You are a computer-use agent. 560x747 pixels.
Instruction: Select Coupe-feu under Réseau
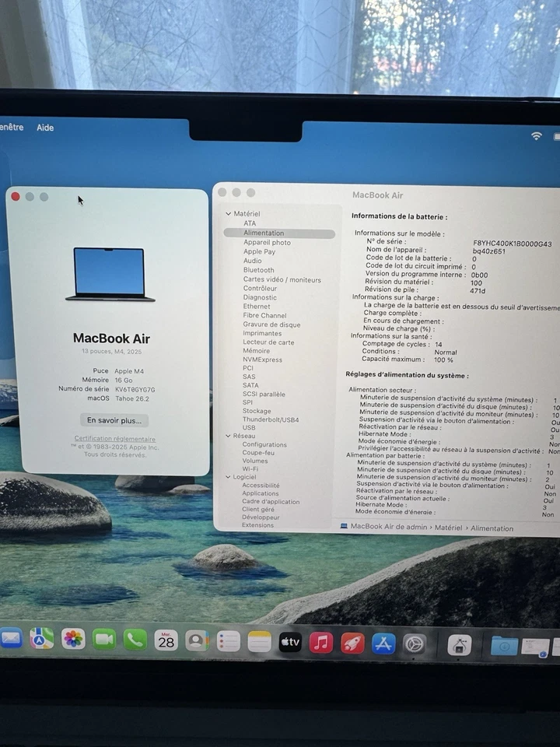click(x=258, y=453)
